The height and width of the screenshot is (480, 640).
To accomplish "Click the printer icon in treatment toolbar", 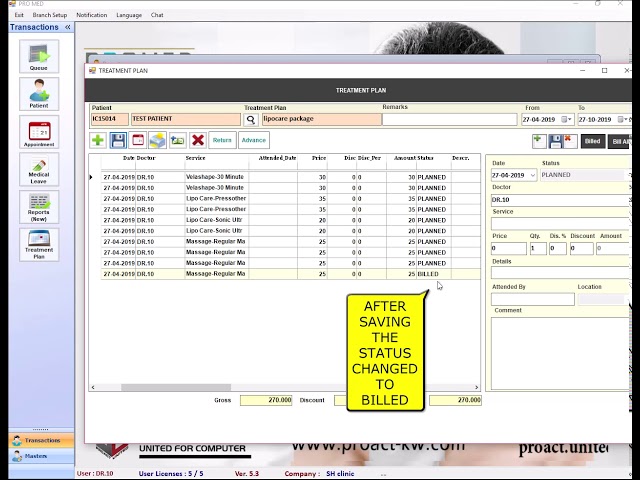I will pyautogui.click(x=158, y=140).
